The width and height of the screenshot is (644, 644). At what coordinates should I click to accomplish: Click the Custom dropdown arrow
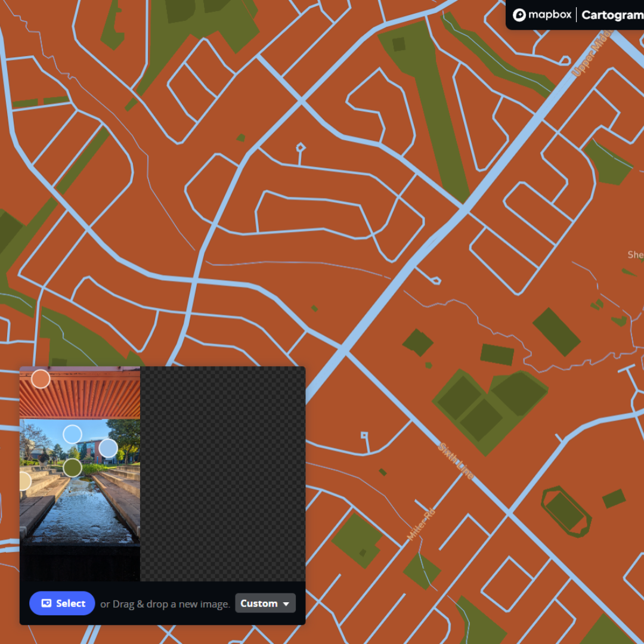click(286, 604)
